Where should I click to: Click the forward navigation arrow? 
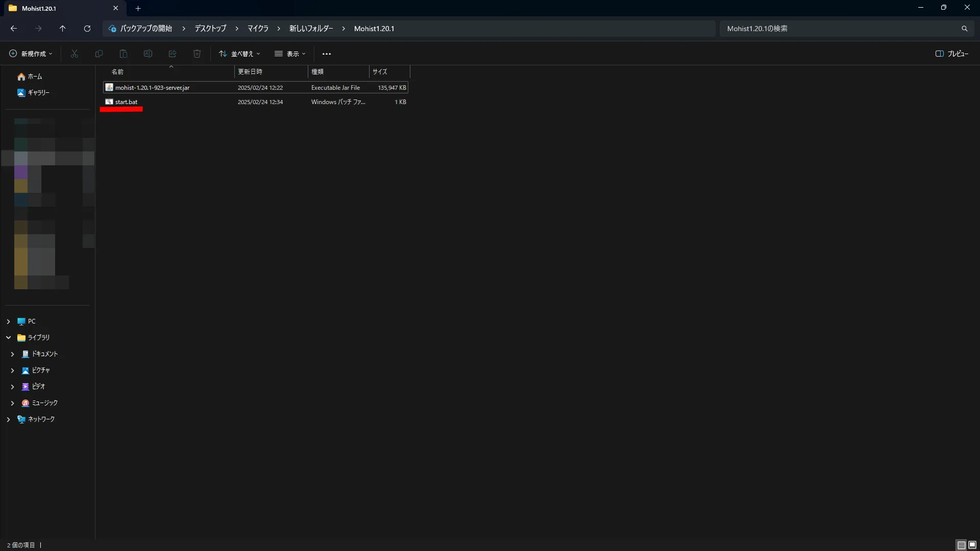point(38,29)
